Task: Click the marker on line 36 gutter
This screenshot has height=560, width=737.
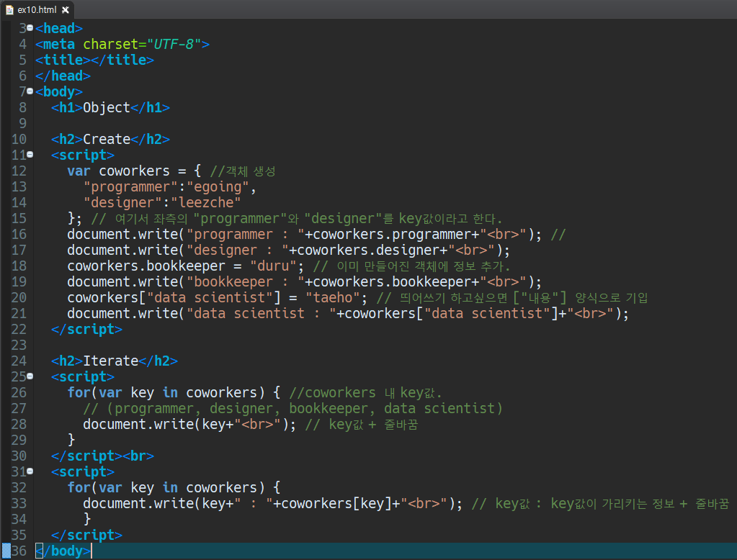Action: pos(6,551)
